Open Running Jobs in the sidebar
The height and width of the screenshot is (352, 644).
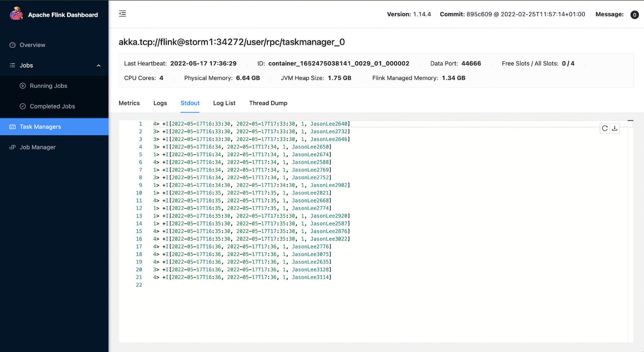[x=54, y=86]
